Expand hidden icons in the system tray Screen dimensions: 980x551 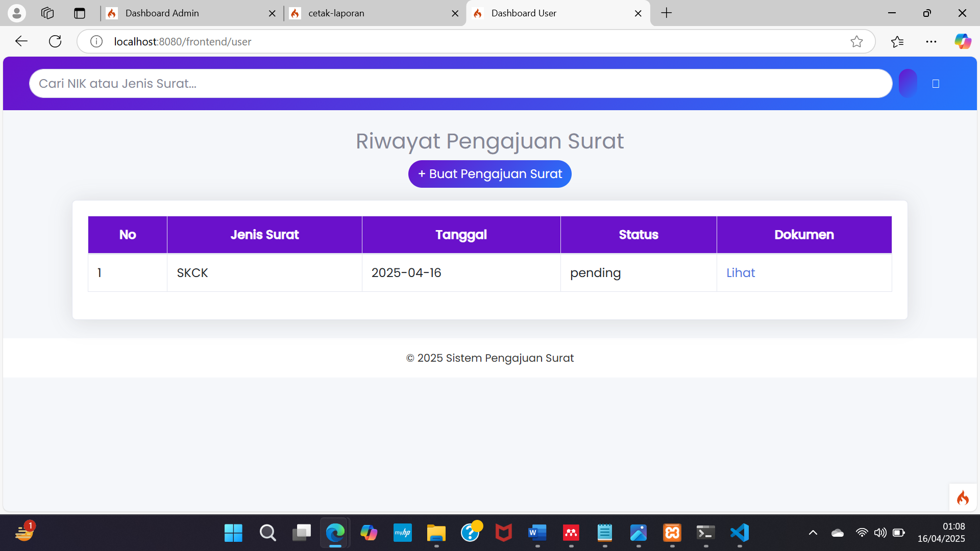point(813,533)
